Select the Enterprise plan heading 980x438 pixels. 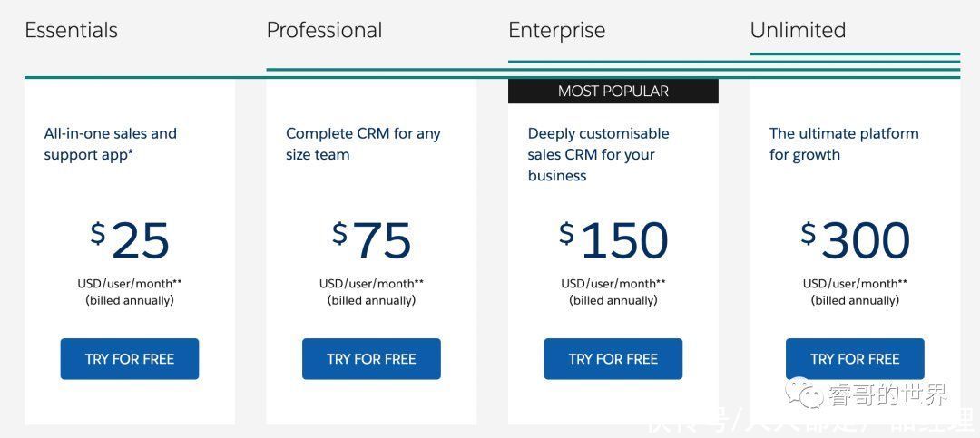click(x=557, y=31)
